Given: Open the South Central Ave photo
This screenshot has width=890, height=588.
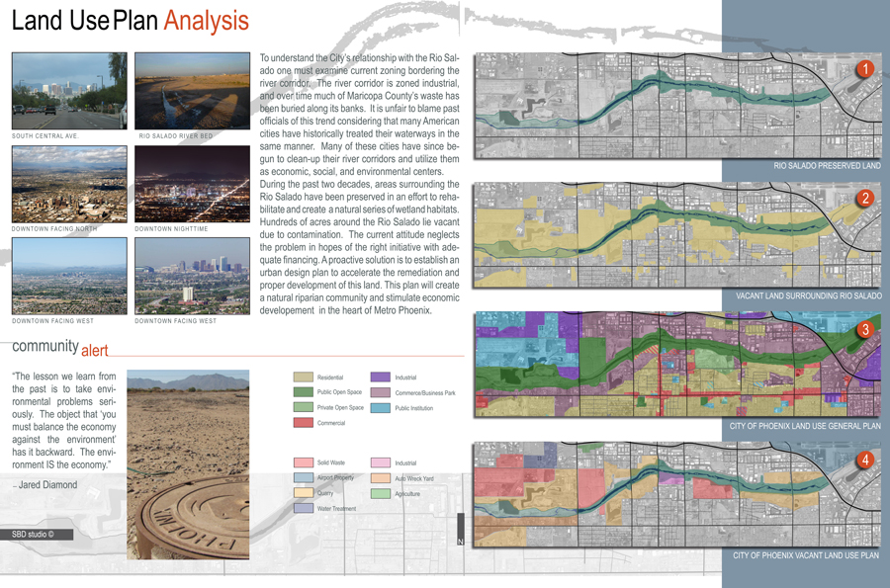Looking at the screenshot, I should tap(69, 91).
